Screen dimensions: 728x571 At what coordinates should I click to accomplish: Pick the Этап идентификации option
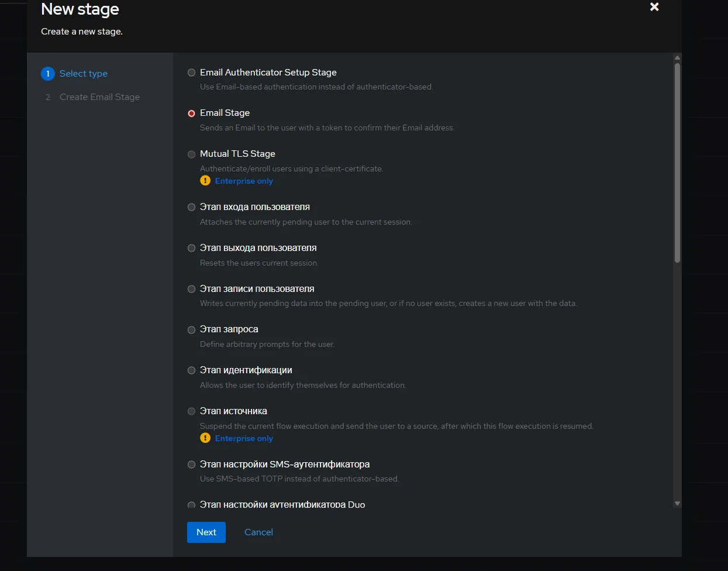(x=191, y=370)
